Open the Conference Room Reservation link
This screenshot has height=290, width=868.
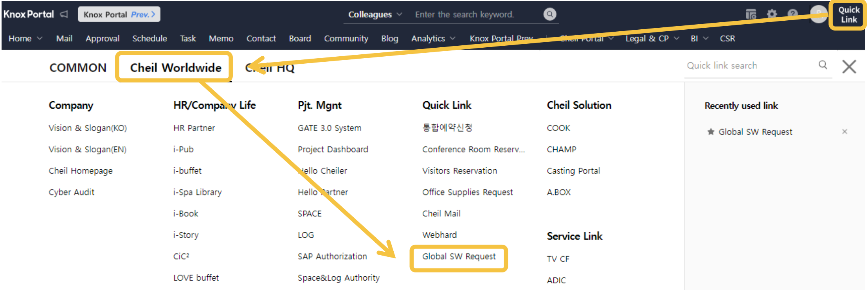coord(474,149)
